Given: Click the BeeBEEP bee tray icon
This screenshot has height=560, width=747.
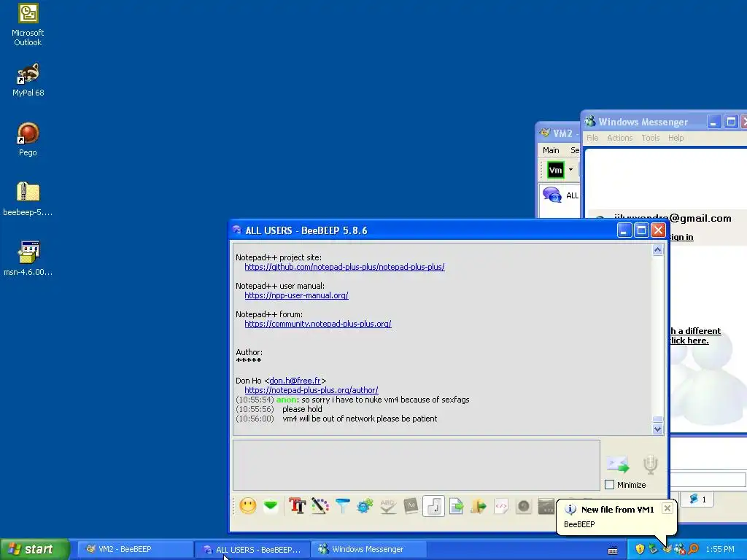Looking at the screenshot, I should point(667,549).
